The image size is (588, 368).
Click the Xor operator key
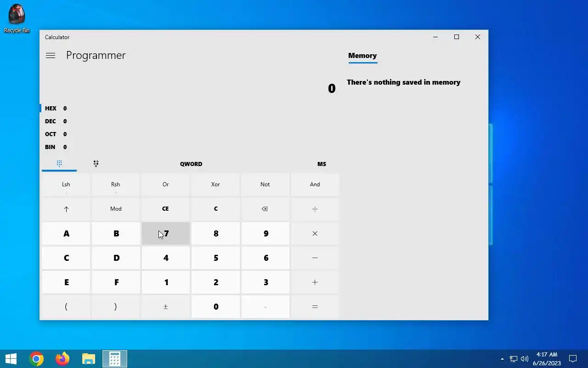215,184
